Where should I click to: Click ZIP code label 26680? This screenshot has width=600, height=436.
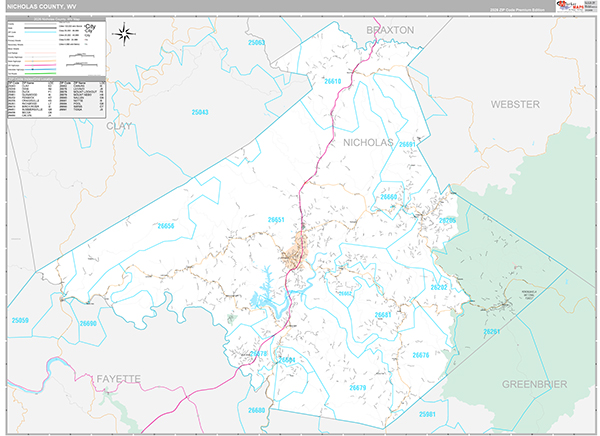(256, 410)
